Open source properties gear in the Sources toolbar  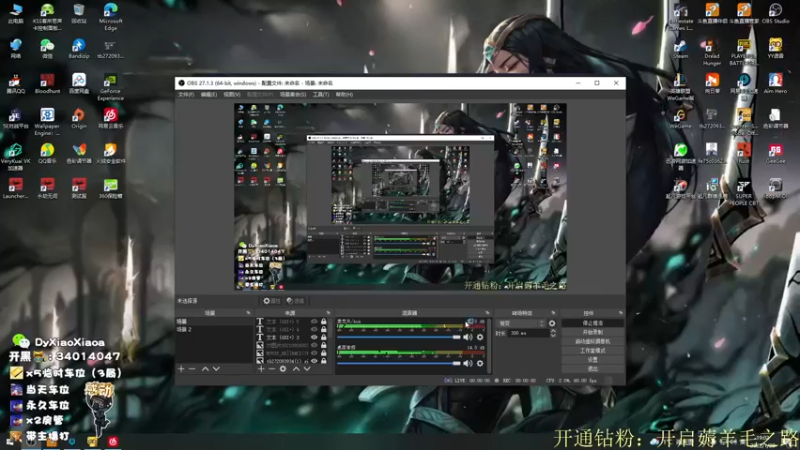(x=283, y=368)
